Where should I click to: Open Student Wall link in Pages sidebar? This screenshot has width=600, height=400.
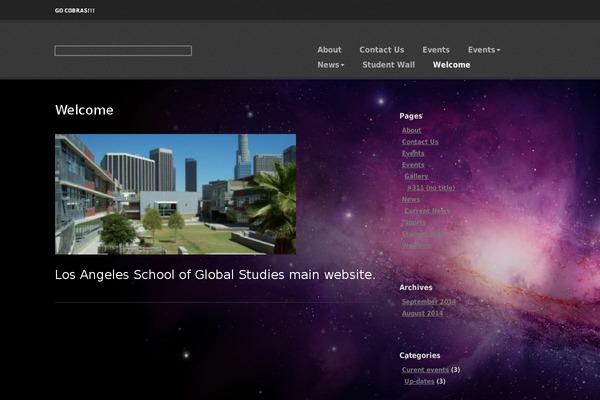[422, 233]
